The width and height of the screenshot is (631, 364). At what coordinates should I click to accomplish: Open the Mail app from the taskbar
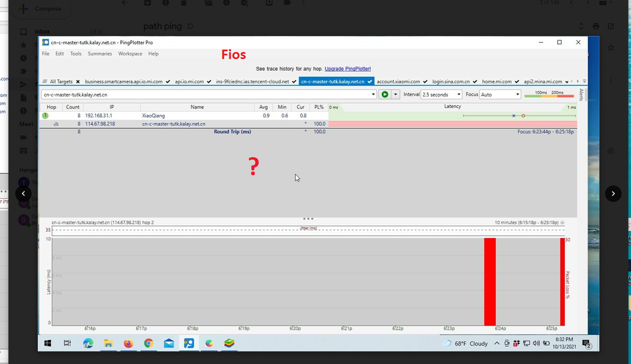[x=169, y=343]
